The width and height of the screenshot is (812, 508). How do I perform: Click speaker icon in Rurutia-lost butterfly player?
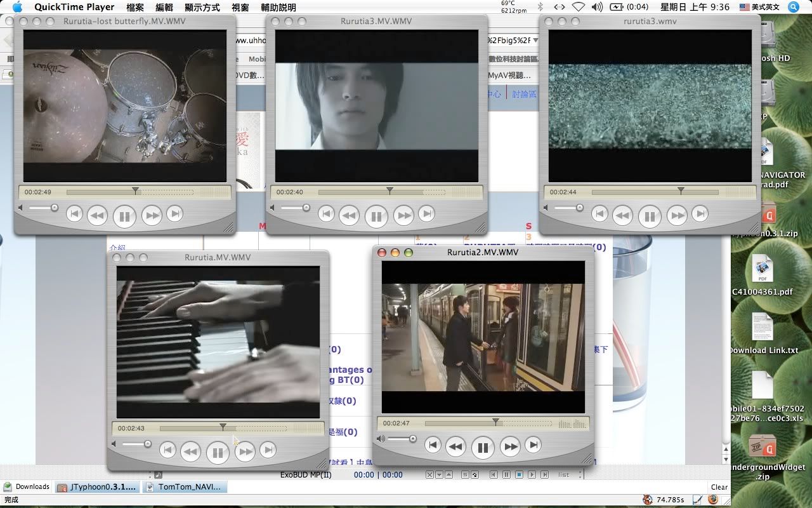(x=21, y=208)
